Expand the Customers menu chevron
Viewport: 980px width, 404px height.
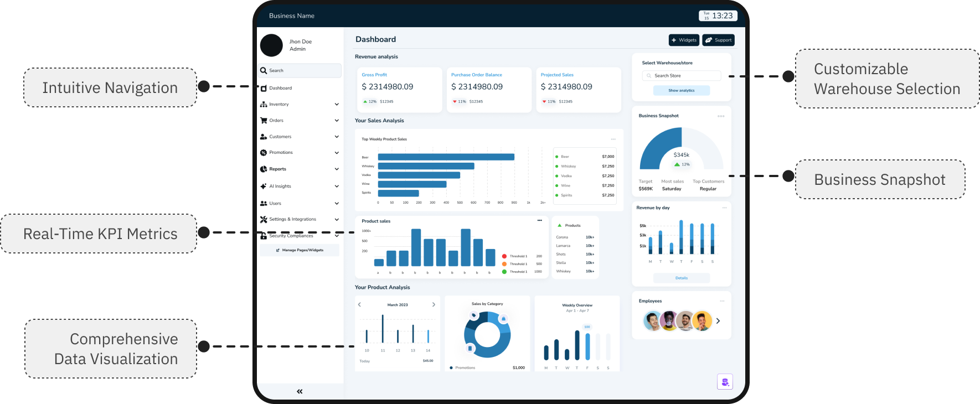point(337,137)
